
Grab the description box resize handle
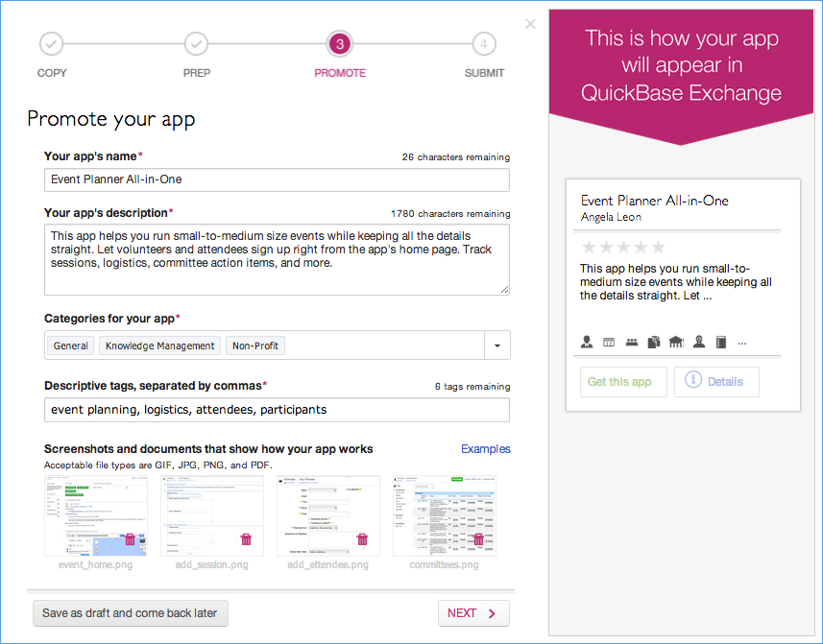pyautogui.click(x=504, y=290)
